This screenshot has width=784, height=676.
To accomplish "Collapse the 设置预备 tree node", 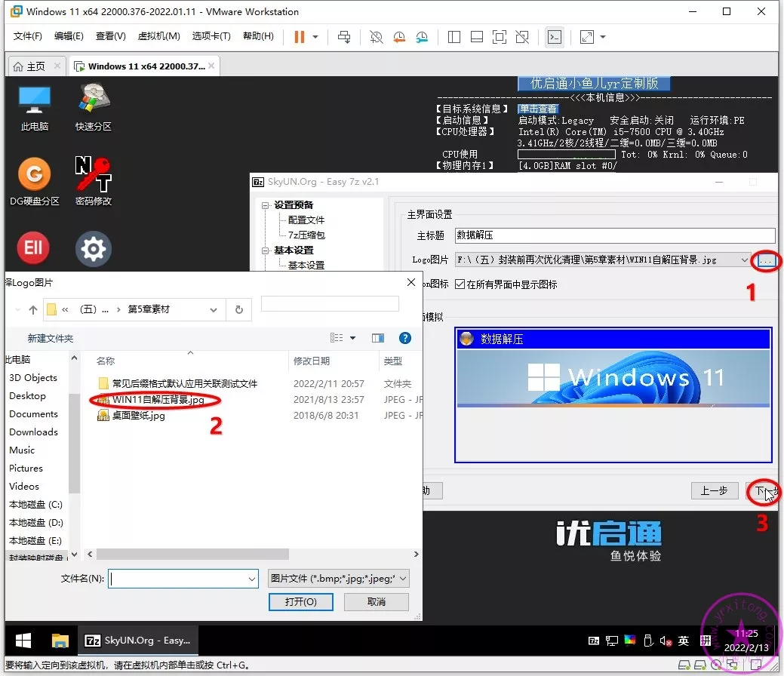I will click(x=266, y=205).
